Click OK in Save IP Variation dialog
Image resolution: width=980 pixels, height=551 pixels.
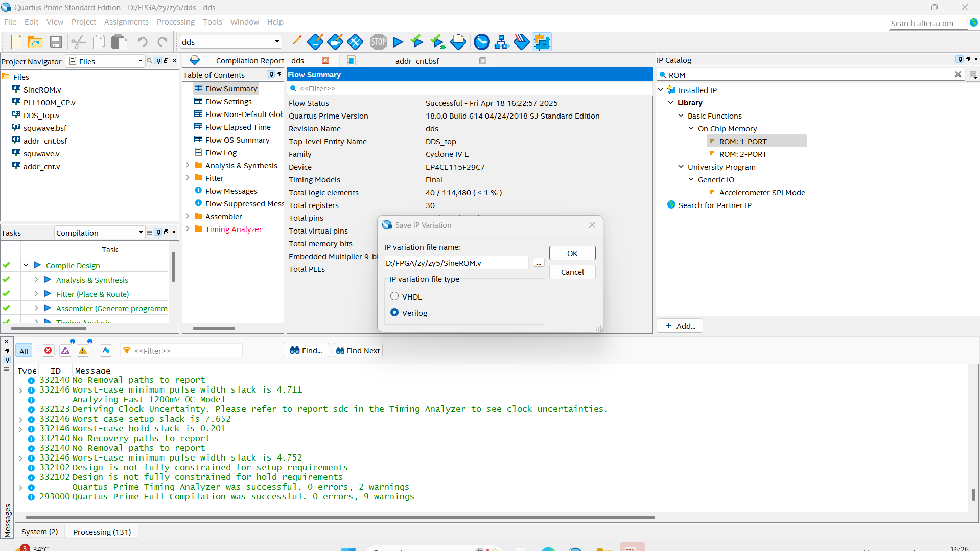[572, 254]
